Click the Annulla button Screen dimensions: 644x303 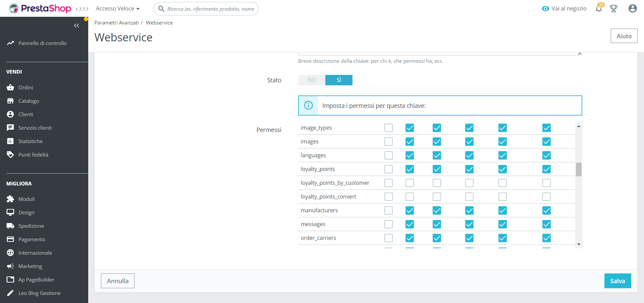pyautogui.click(x=118, y=281)
